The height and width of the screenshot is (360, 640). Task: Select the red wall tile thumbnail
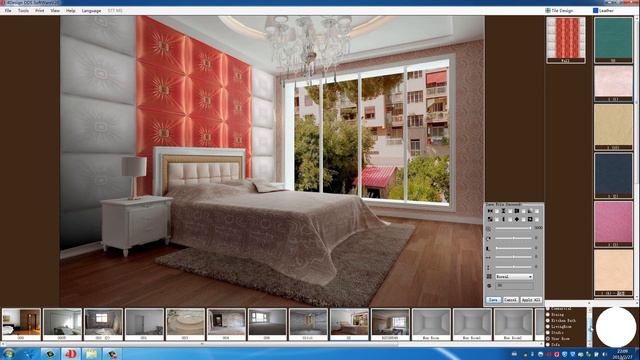click(x=566, y=40)
